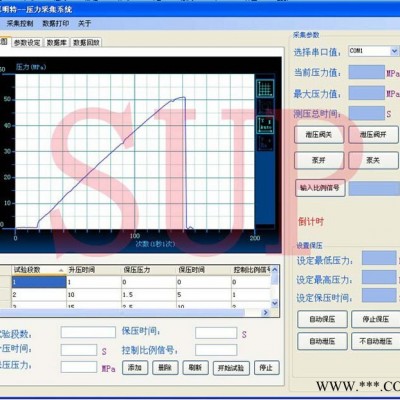Click the row header left of row 1
The height and width of the screenshot is (400, 400).
click(x=5, y=282)
